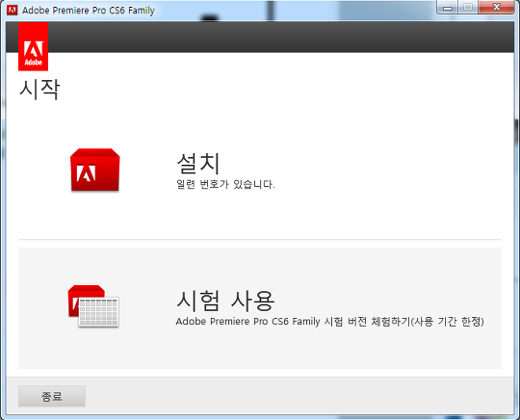Click window title 'Adobe Premiere Pro CS6 Family'
Viewport: 520px width, 420px height.
coord(89,11)
